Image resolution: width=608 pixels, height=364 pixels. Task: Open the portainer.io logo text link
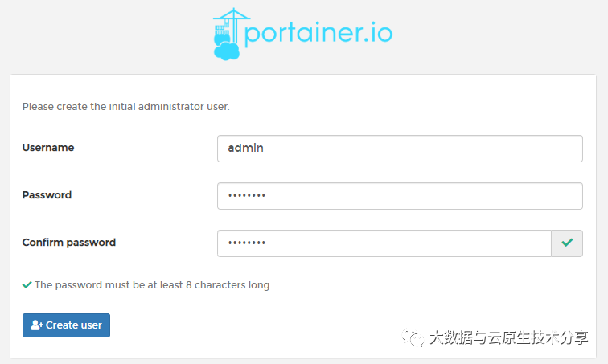318,35
